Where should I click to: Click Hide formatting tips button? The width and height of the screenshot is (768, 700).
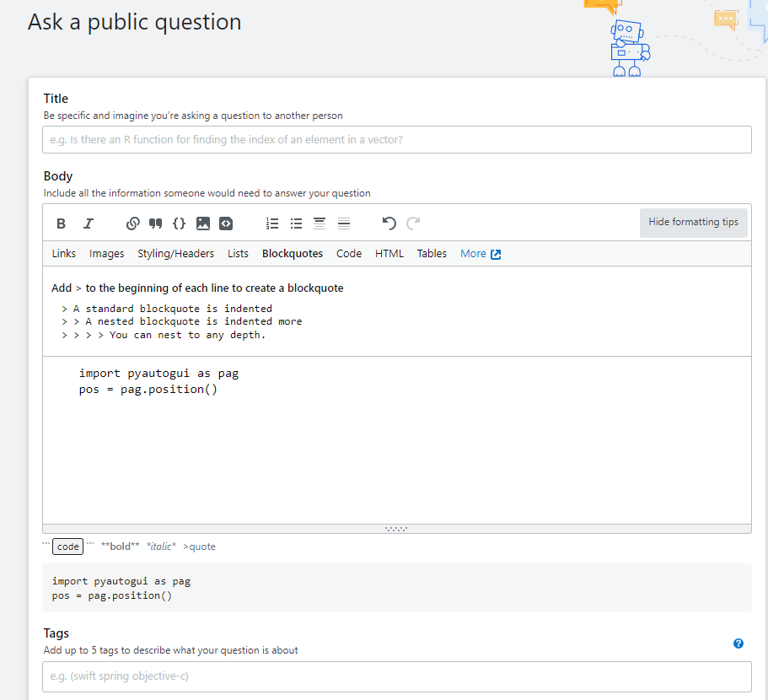693,223
